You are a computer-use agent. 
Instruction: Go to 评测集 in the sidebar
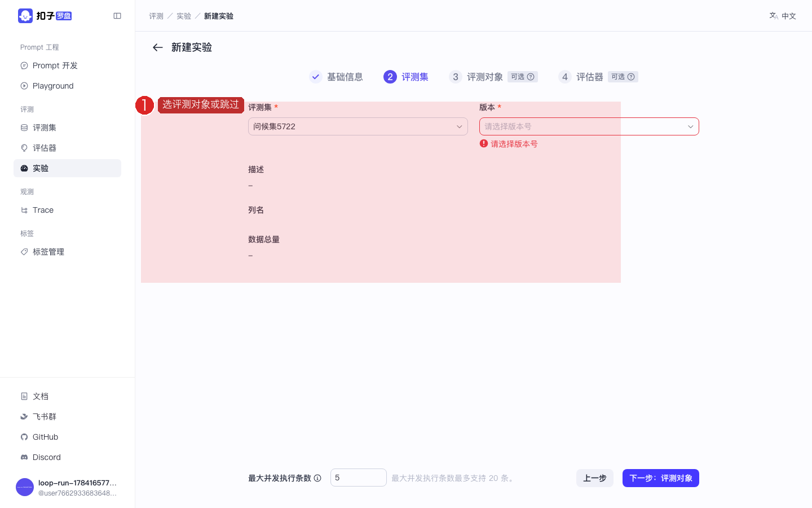pyautogui.click(x=67, y=128)
